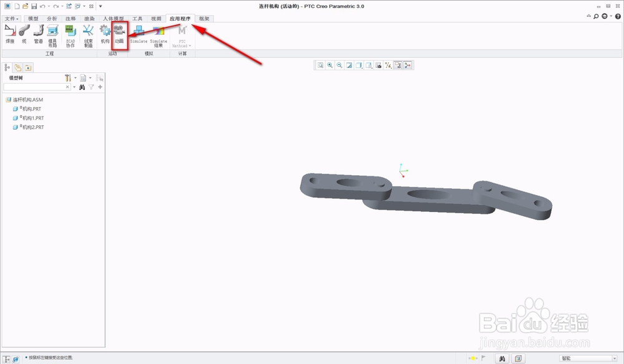The width and height of the screenshot is (624, 364).
Task: Switch to the 分析 (Analysis) tab
Action: point(52,19)
